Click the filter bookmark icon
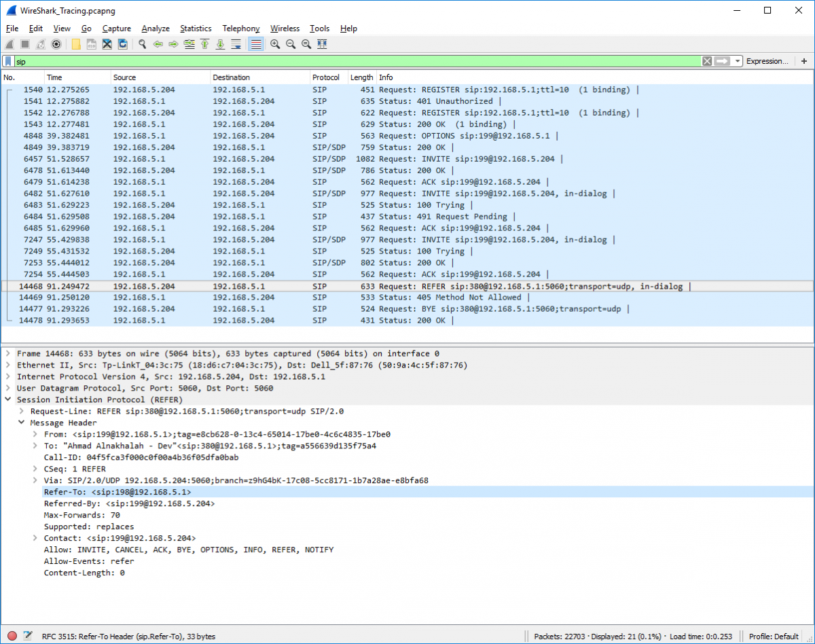 click(7, 61)
